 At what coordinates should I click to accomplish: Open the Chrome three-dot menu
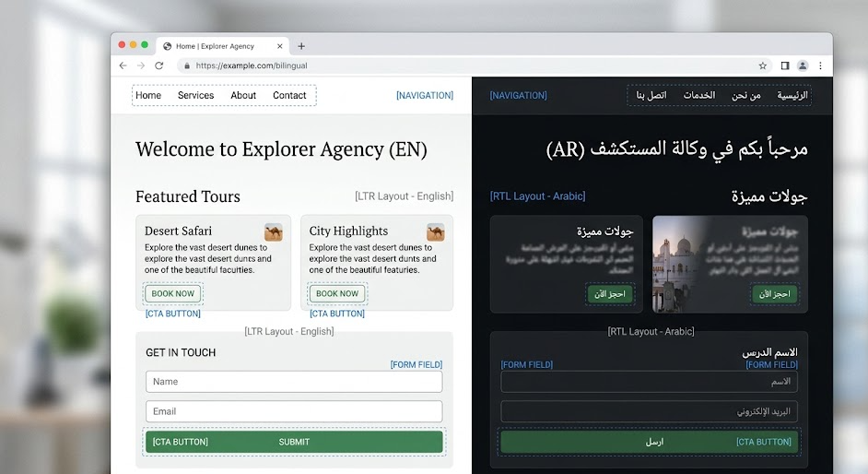[820, 65]
